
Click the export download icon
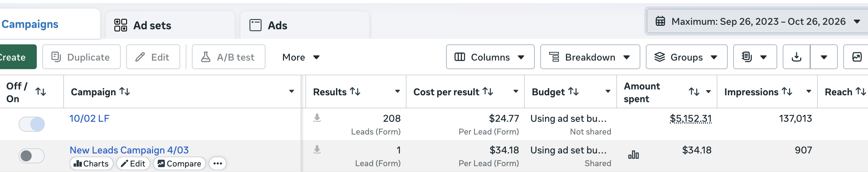pos(796,57)
